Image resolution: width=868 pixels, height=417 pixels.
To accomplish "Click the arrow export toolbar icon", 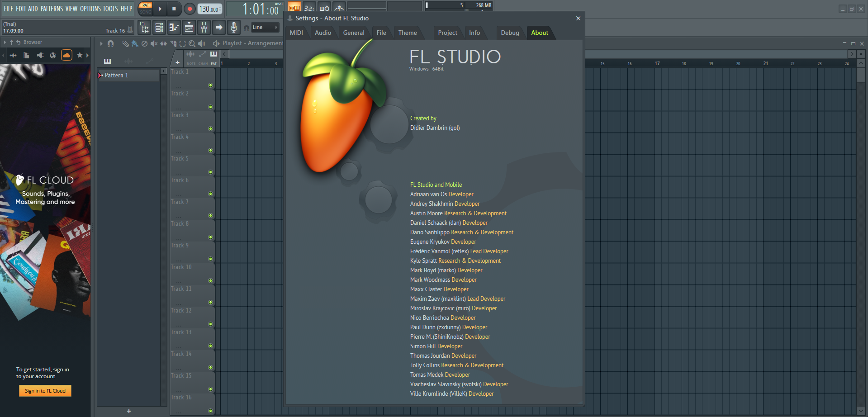I will point(219,28).
